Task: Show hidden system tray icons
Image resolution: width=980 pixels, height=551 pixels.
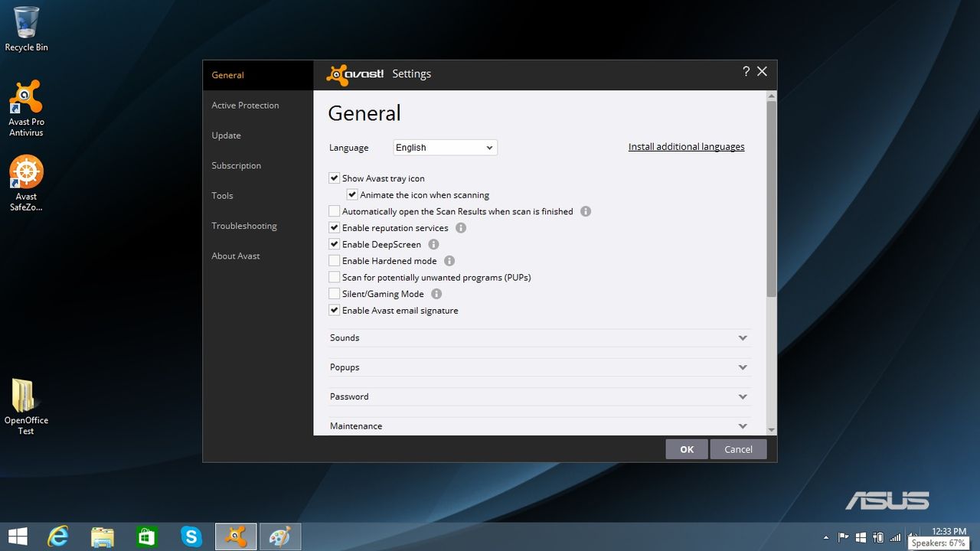Action: click(x=825, y=537)
